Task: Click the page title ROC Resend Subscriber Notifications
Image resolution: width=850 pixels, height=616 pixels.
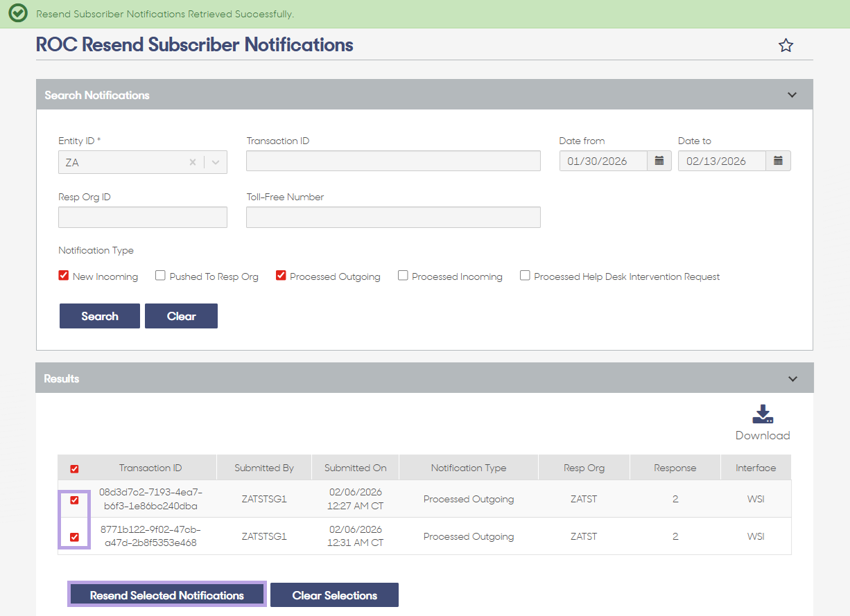Action: (195, 45)
